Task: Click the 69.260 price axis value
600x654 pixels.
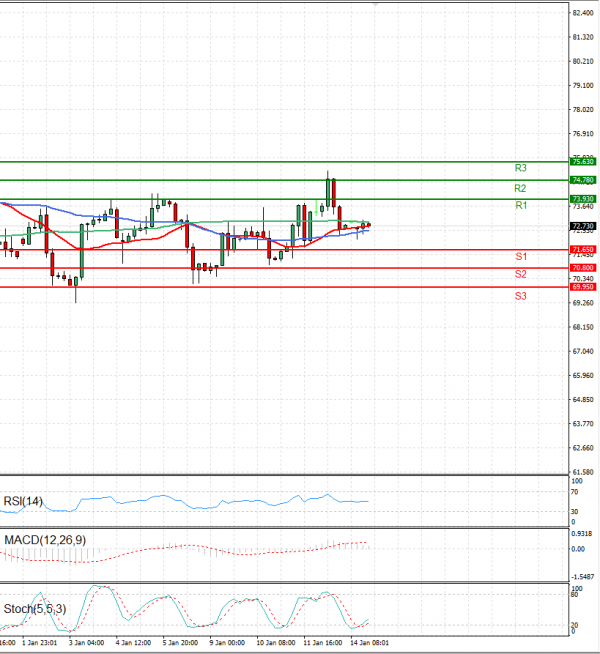Action: point(583,303)
